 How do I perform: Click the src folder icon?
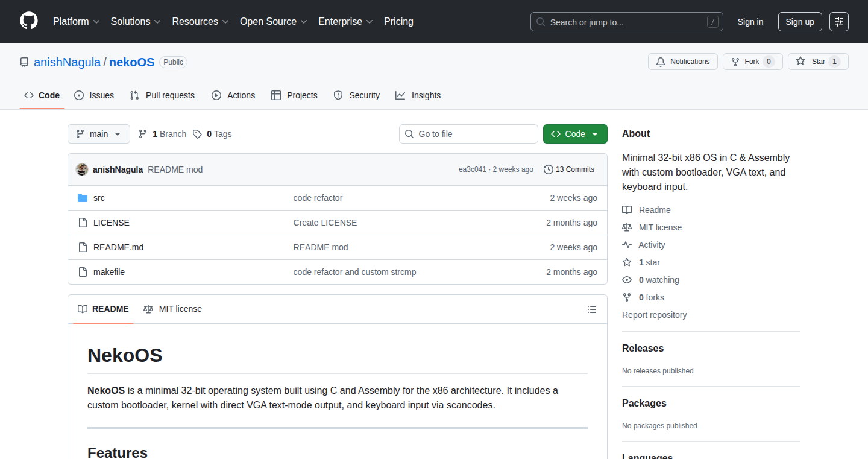click(83, 198)
